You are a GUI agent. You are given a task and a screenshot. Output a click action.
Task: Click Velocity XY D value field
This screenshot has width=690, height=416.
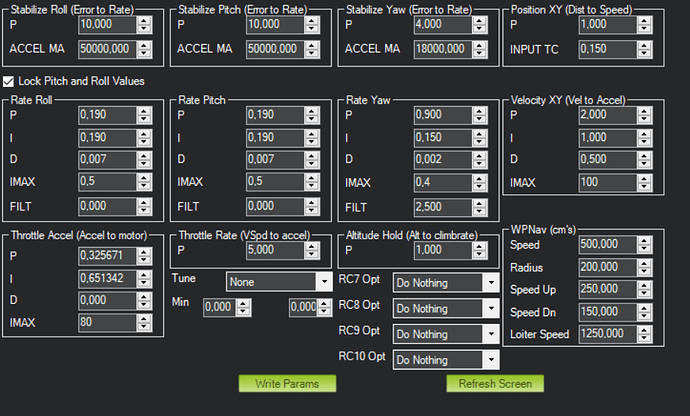[607, 159]
